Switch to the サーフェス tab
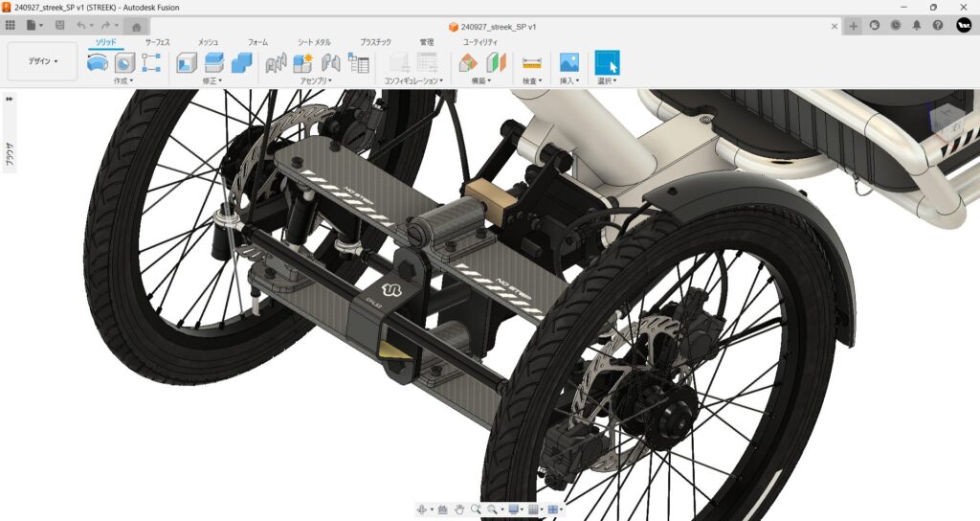 click(x=158, y=42)
